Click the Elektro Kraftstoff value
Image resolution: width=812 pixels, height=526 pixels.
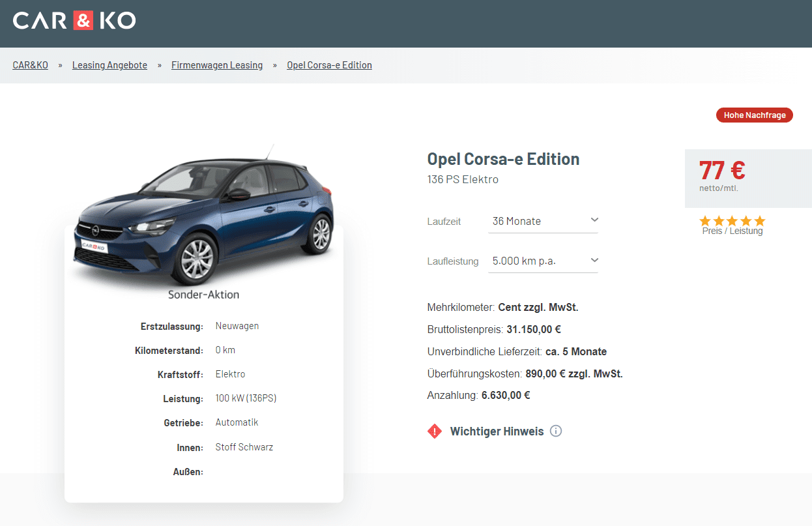(x=231, y=374)
